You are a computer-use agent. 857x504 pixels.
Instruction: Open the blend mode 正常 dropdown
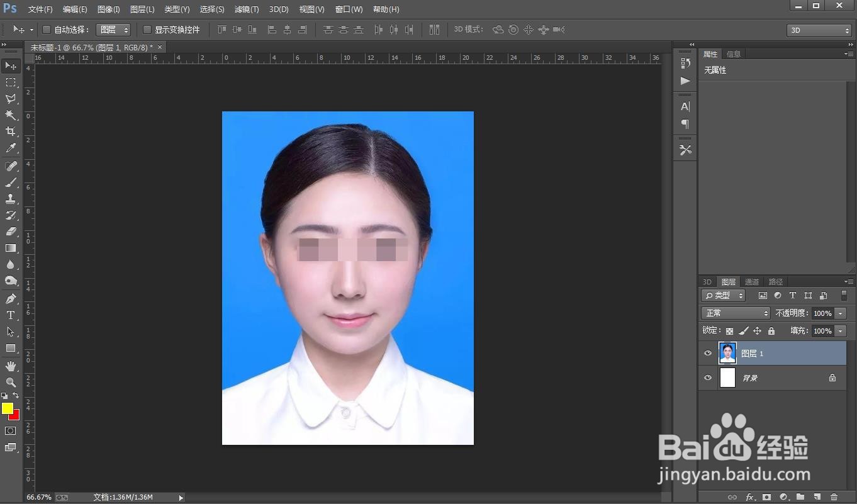[736, 313]
